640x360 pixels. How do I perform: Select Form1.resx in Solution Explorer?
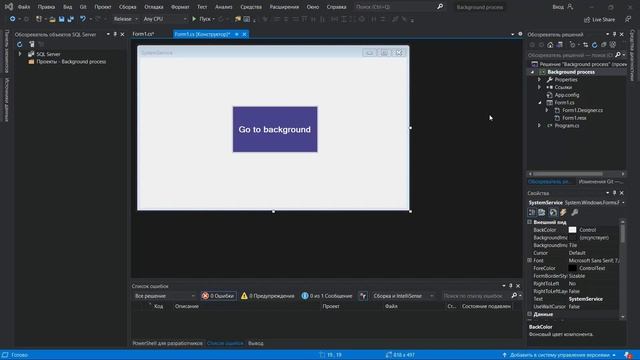coord(574,118)
